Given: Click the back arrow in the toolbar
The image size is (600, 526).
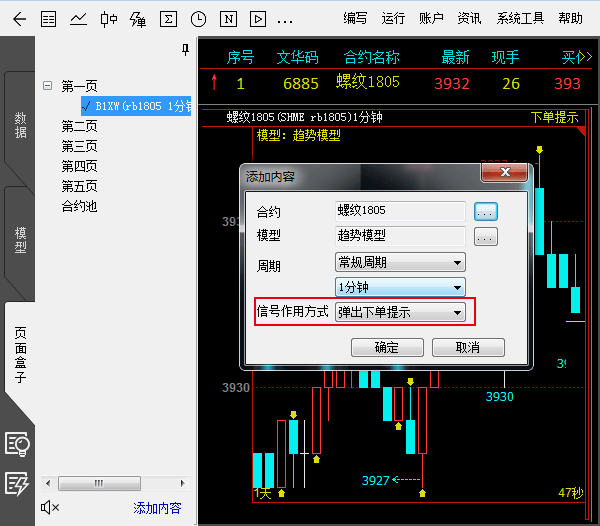Looking at the screenshot, I should 18,18.
